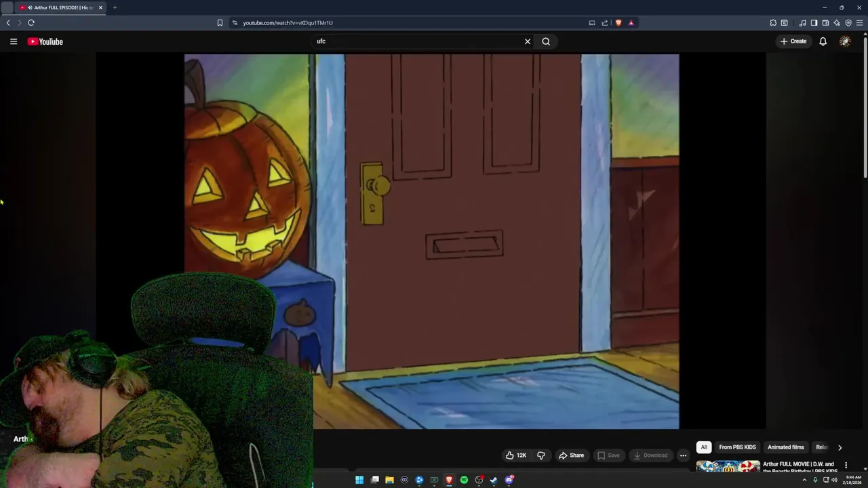Open the taskbar volume control

[834, 480]
